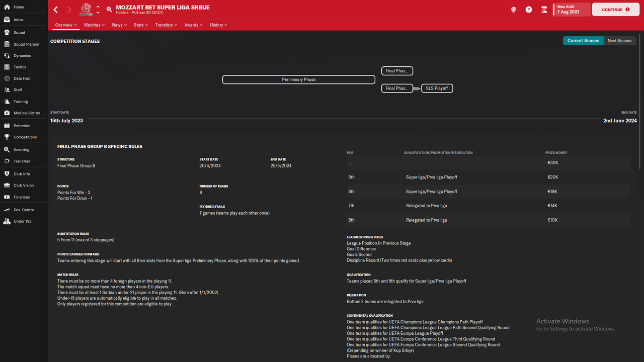The image size is (644, 362).
Task: Switch competition with the up/down chevrons
Action: click(x=98, y=10)
